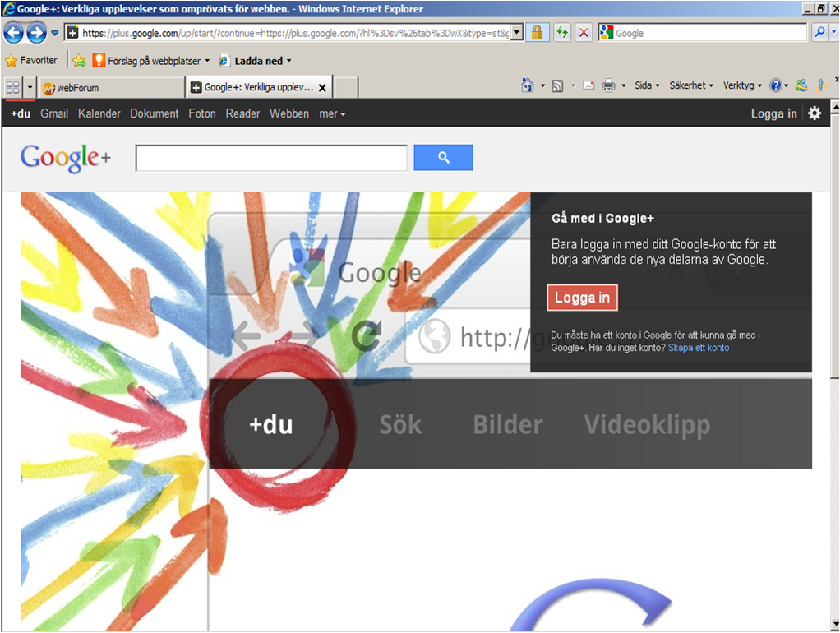Click the Help question mark icon

pyautogui.click(x=775, y=85)
